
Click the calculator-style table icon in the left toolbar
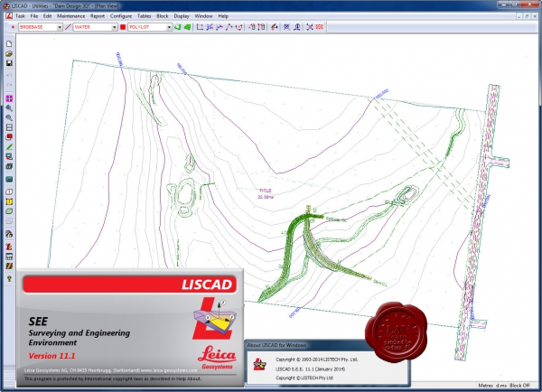tap(9, 257)
